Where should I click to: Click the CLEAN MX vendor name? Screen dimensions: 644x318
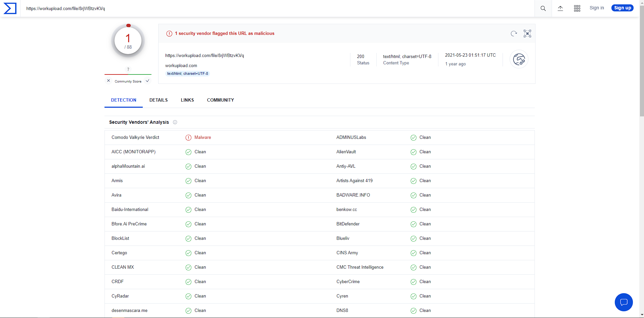pyautogui.click(x=123, y=267)
